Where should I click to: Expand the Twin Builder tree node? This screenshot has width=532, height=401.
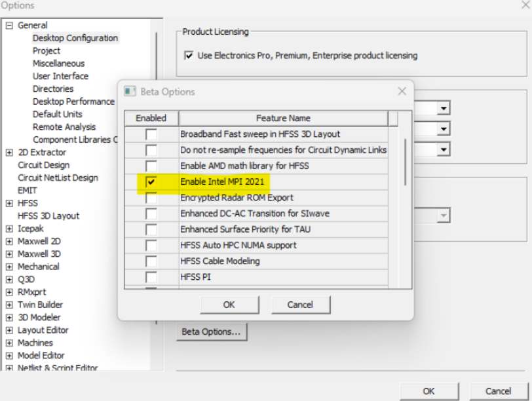pos(9,305)
